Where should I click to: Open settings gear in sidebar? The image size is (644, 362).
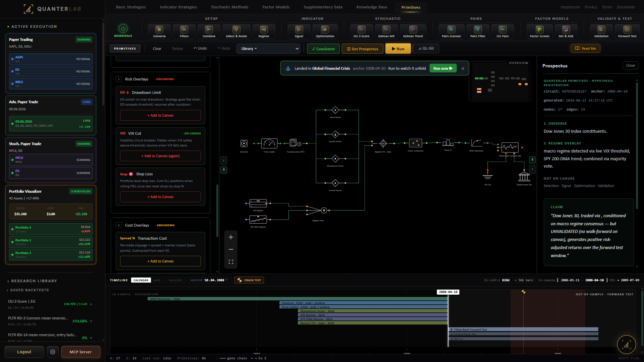[x=53, y=352]
